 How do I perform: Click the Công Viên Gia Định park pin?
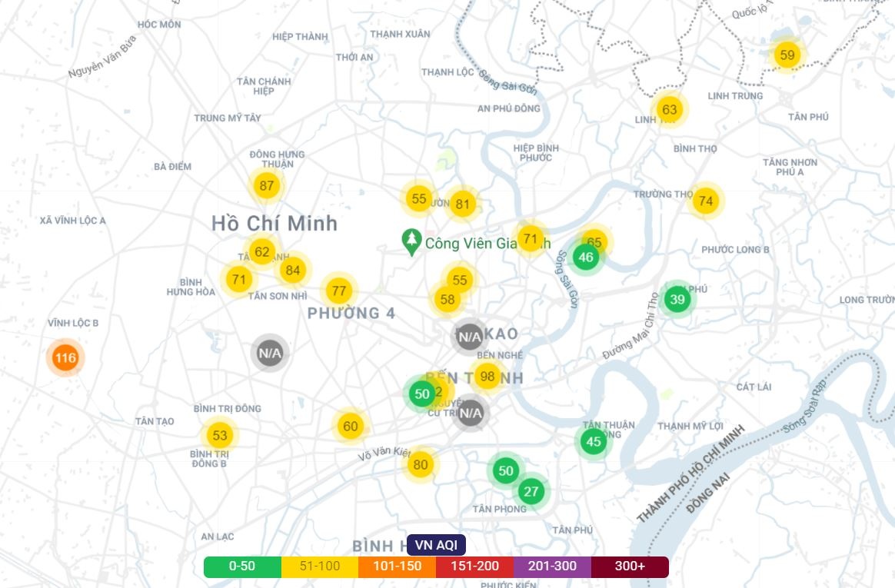click(412, 241)
